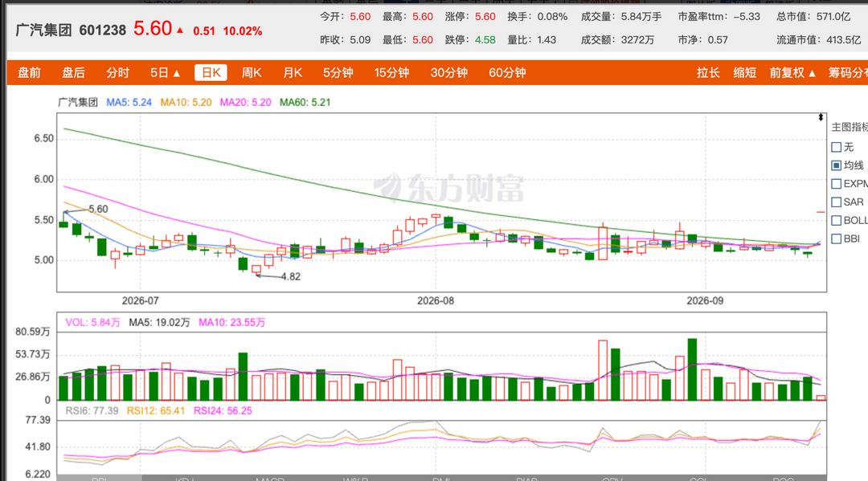Click the VOL: 5.84万 label
The height and width of the screenshot is (481, 868).
tap(92, 322)
